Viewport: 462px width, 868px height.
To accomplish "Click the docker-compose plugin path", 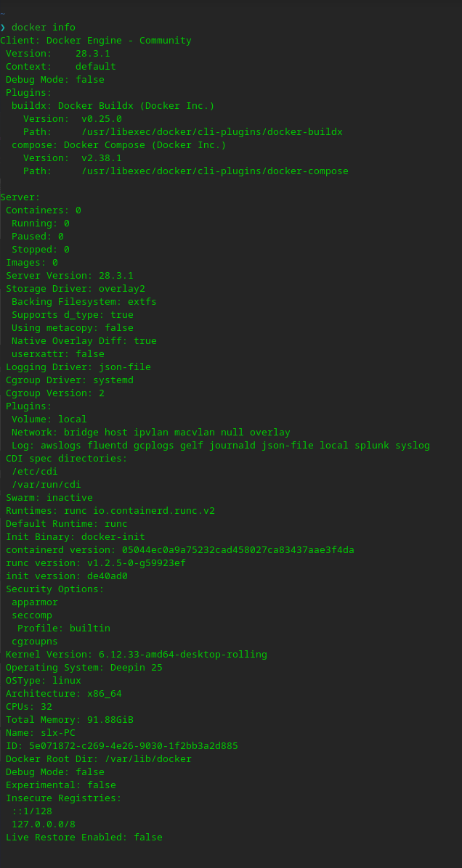I will pyautogui.click(x=214, y=171).
